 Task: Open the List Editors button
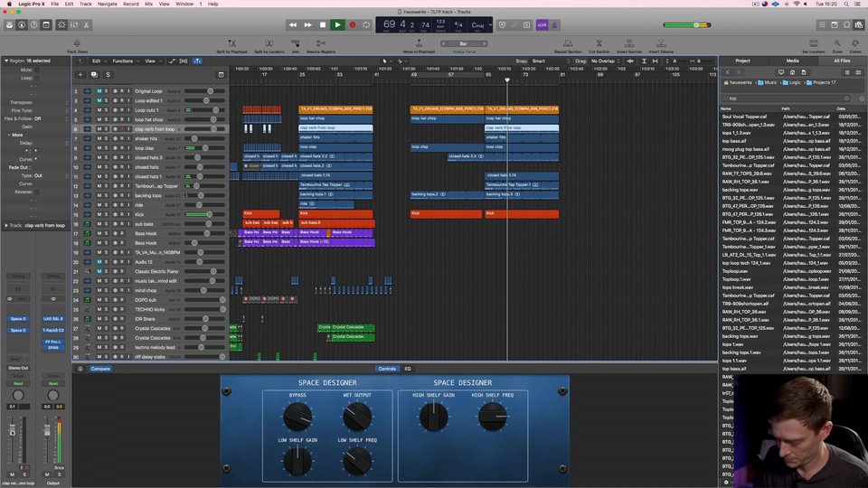tap(822, 25)
